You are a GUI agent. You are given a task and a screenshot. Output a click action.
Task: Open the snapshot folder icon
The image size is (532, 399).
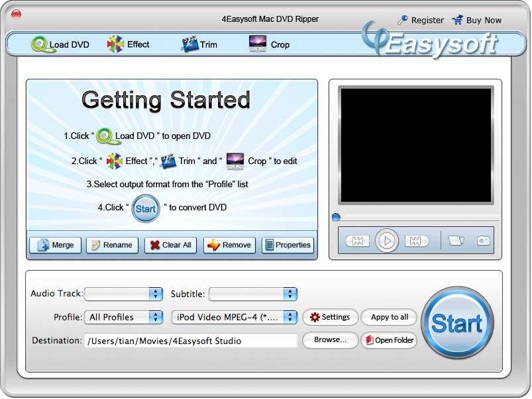456,240
